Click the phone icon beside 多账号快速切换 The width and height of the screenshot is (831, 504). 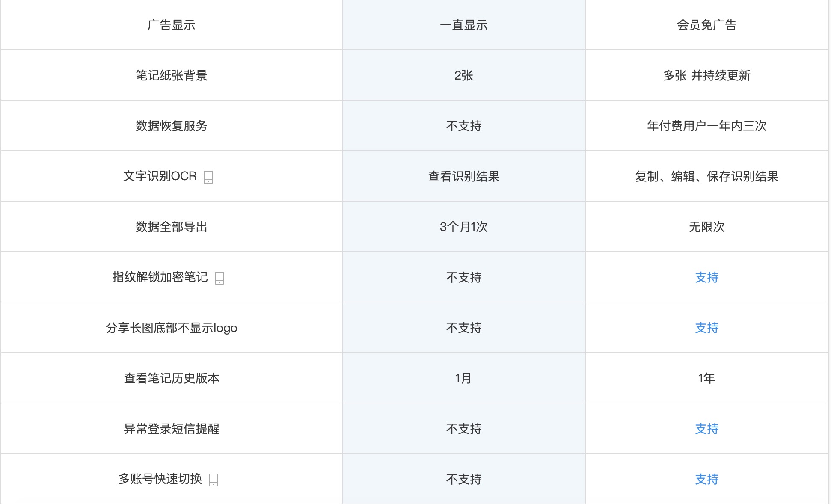pyautogui.click(x=214, y=480)
